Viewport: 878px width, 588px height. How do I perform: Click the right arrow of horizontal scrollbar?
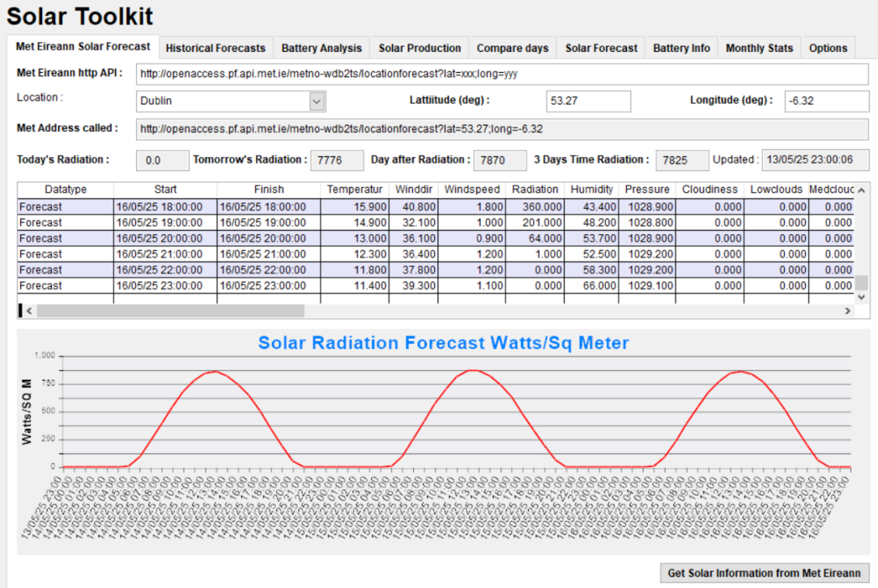pos(847,311)
